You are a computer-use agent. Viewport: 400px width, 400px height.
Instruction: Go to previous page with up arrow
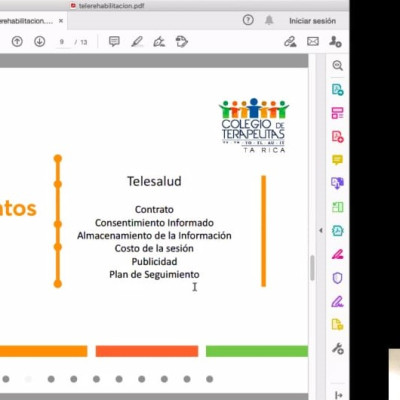17,42
